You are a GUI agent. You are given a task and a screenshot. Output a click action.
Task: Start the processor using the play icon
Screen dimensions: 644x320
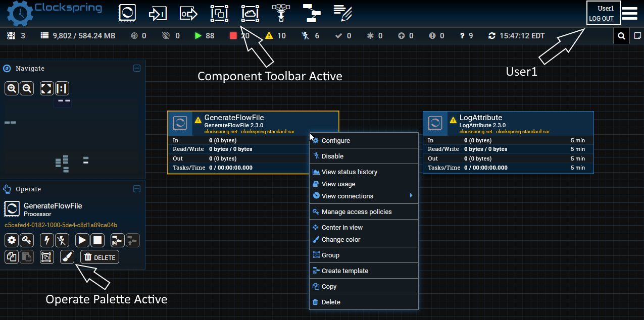(82, 240)
